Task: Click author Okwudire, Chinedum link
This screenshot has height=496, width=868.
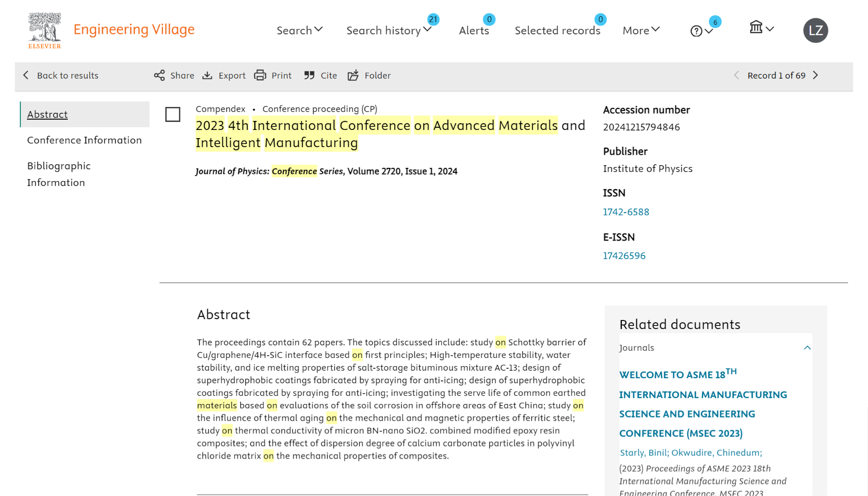Action: [716, 453]
